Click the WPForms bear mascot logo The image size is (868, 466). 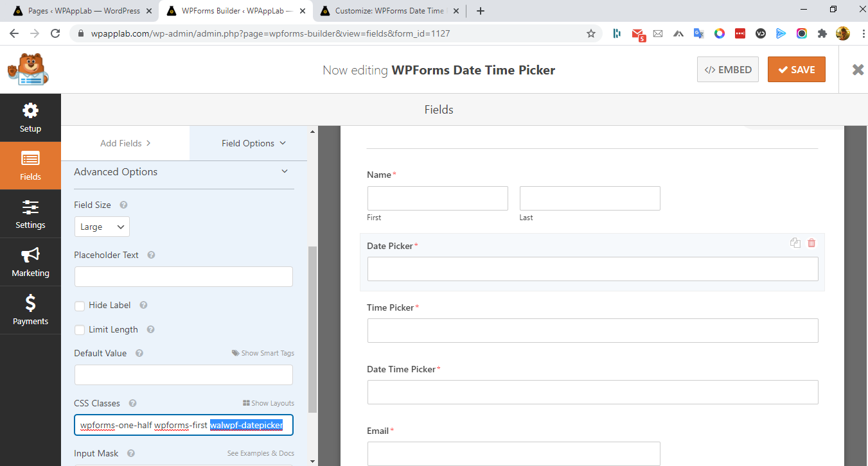28,69
